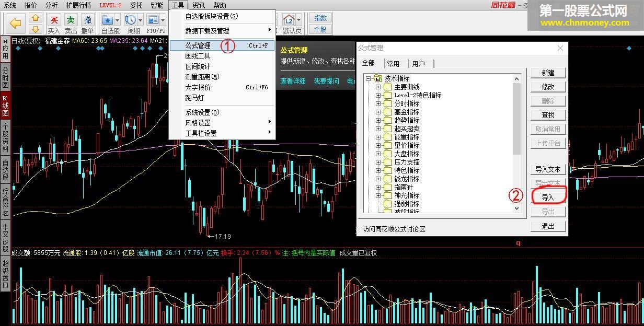Click the folder icon beside 趋势指标

coord(388,120)
